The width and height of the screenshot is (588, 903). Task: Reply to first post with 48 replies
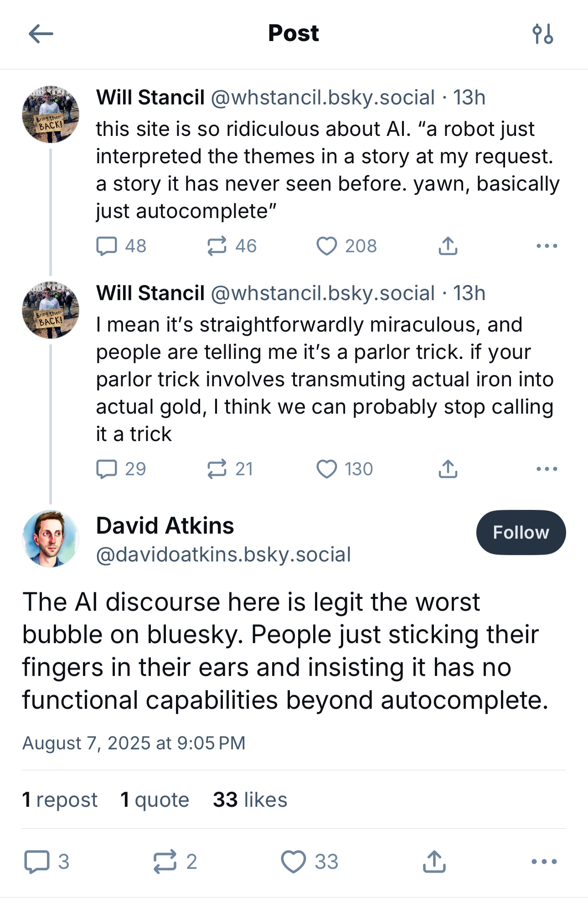point(107,246)
